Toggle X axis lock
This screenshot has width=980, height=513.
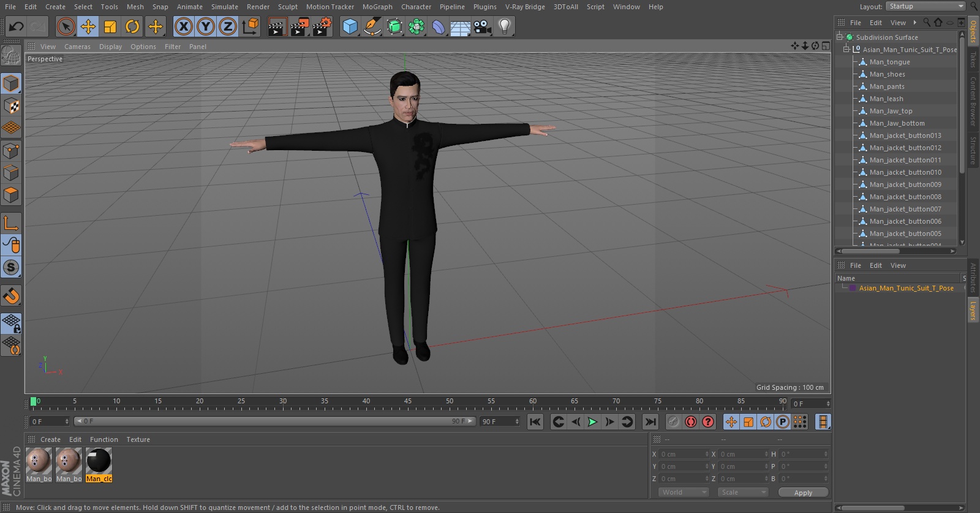[184, 26]
